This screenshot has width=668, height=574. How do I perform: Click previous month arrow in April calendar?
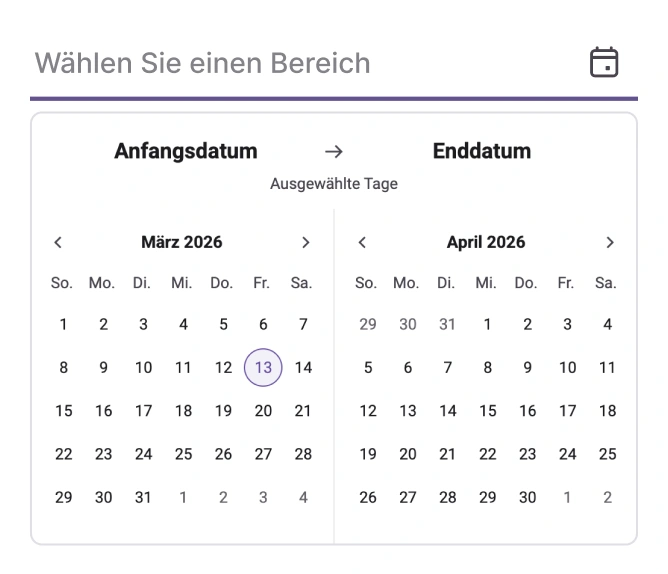click(362, 242)
